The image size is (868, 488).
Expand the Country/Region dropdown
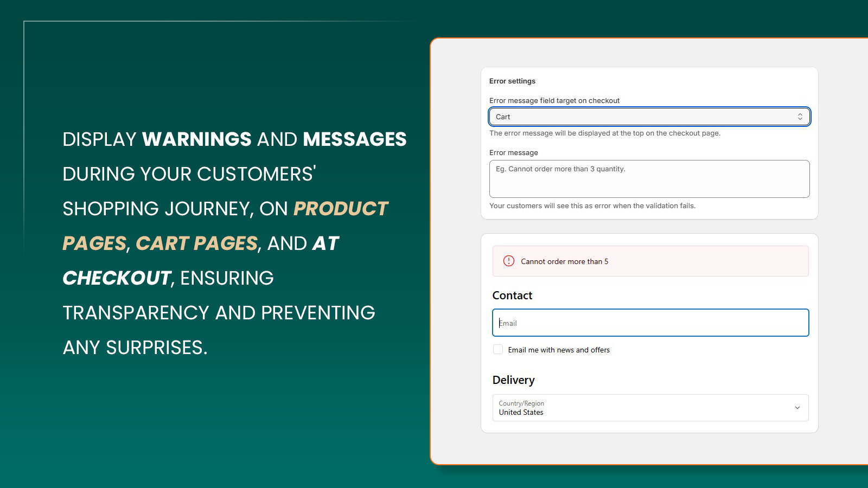pos(650,408)
